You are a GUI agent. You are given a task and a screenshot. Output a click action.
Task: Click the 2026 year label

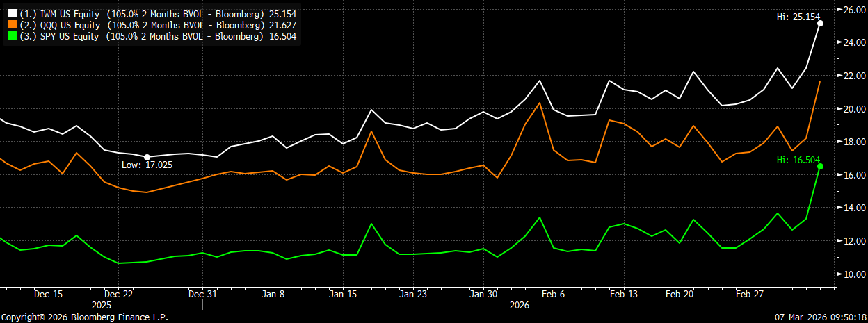click(x=520, y=305)
